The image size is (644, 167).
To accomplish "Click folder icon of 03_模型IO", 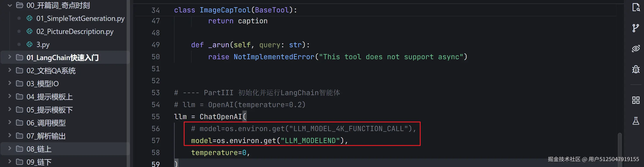I will (x=19, y=84).
